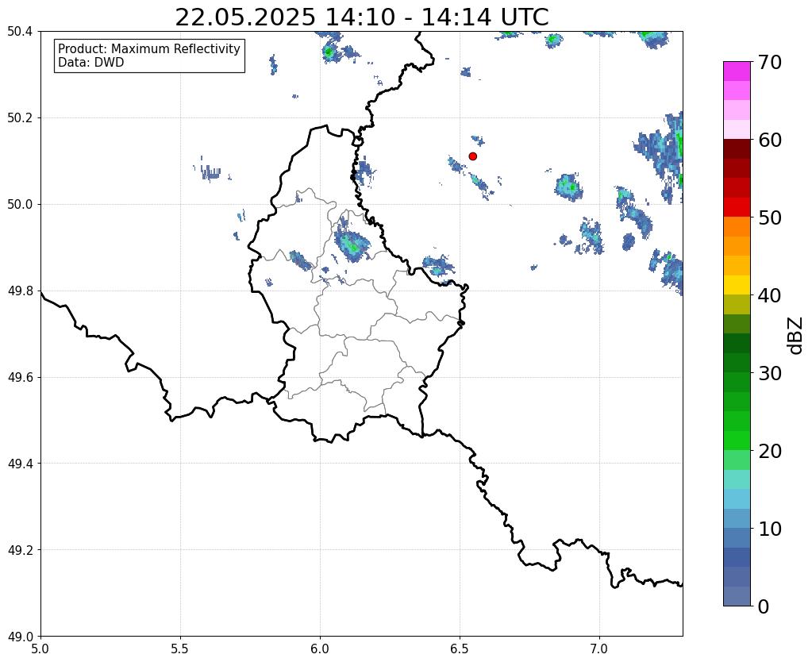
Task: Pick the top magenta segment of the colorbar
Action: click(737, 71)
